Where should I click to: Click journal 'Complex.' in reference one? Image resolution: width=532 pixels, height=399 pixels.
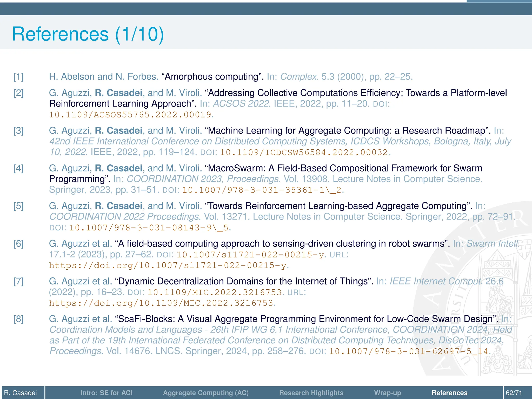tap(299, 77)
